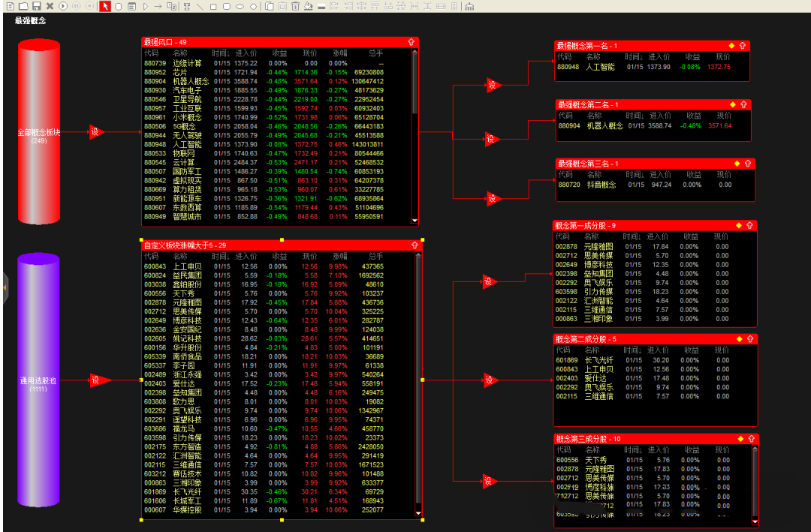Screen dimensions: 811x532
Task: Collapse the 自定义板块涨幅大于5 panel
Action: (414, 245)
